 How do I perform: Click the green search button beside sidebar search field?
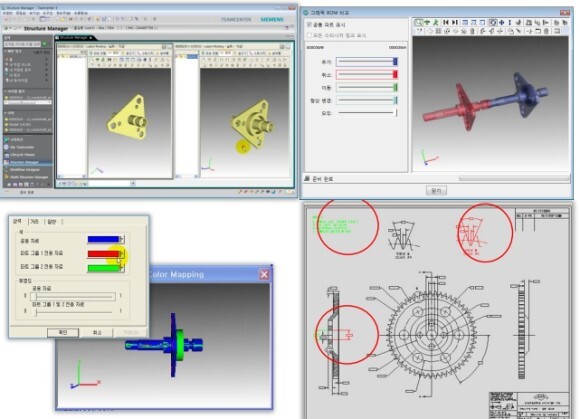(x=44, y=44)
